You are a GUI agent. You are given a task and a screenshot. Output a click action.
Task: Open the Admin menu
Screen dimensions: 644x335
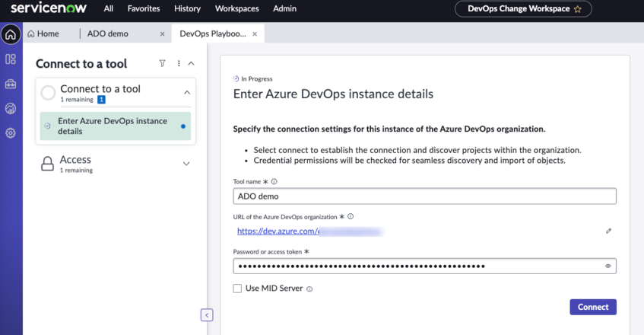(x=284, y=8)
